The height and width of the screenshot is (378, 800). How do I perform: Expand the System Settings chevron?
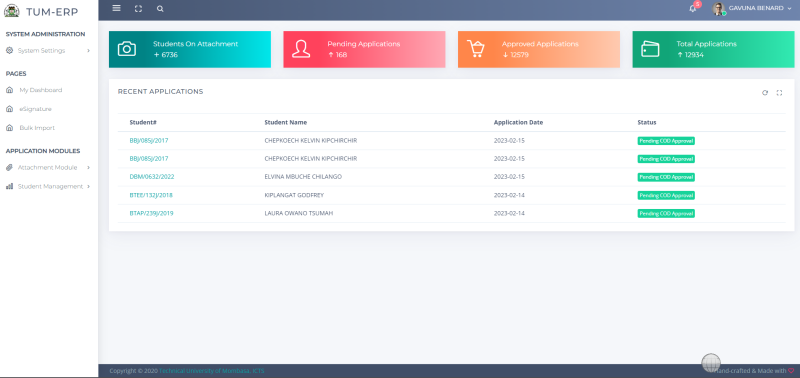click(88, 51)
